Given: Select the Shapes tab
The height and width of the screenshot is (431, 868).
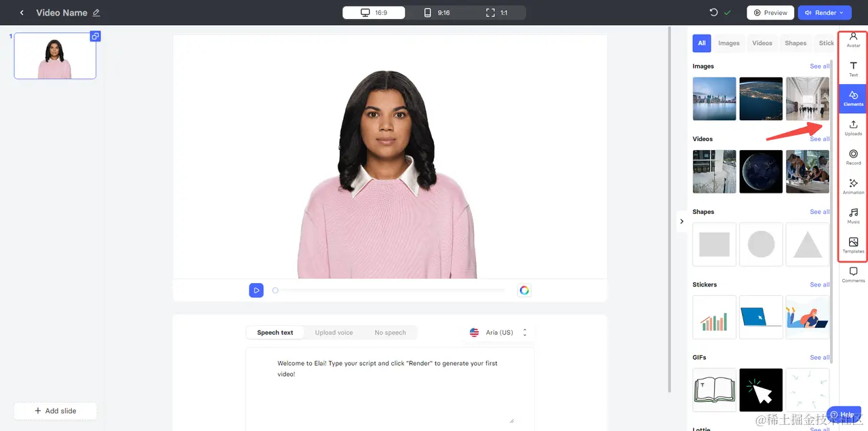Looking at the screenshot, I should [x=795, y=43].
